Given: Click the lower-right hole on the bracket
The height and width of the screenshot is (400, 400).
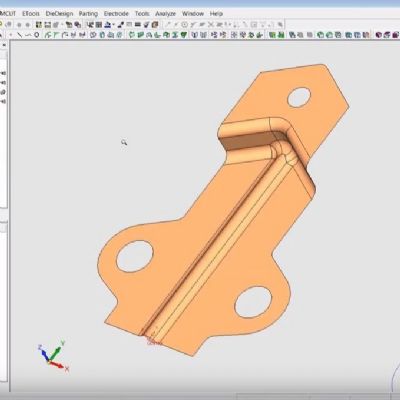Looking at the screenshot, I should tap(253, 302).
